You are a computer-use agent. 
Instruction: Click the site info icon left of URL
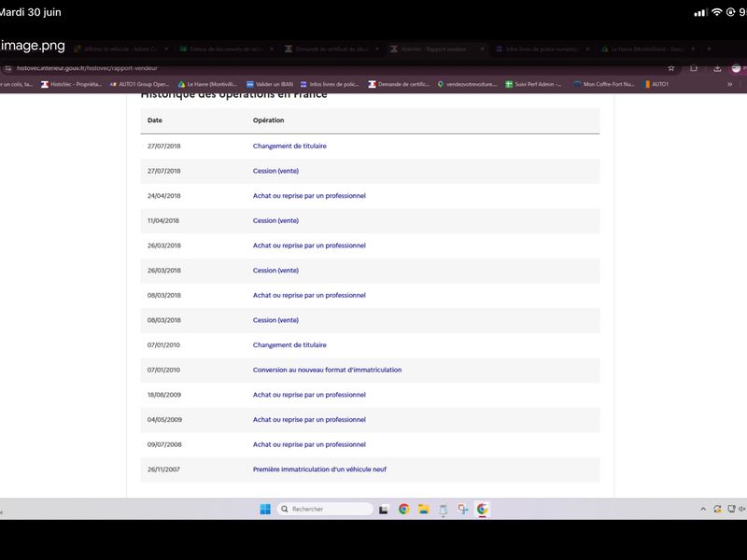pos(7,68)
